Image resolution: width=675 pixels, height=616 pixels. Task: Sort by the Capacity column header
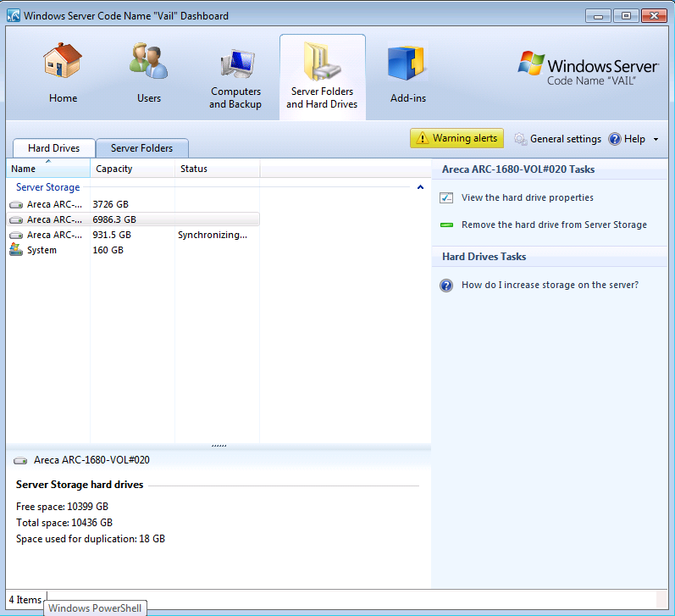click(132, 169)
